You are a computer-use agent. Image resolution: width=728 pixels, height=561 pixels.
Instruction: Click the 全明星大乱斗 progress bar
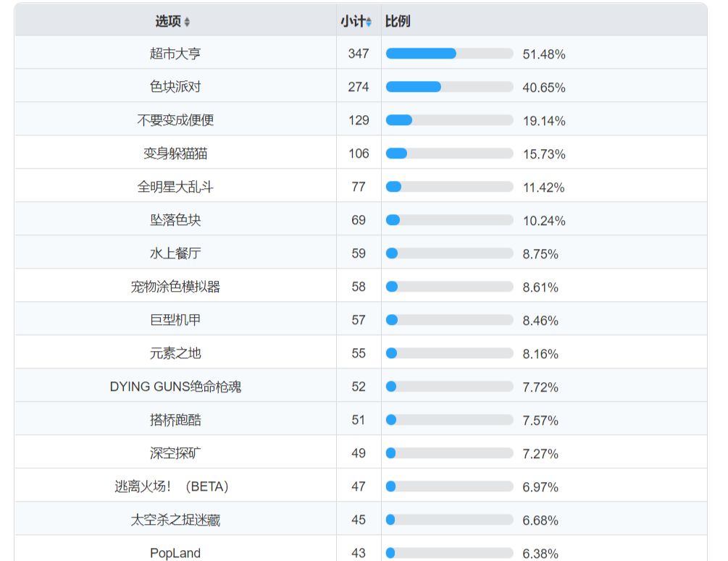449,187
